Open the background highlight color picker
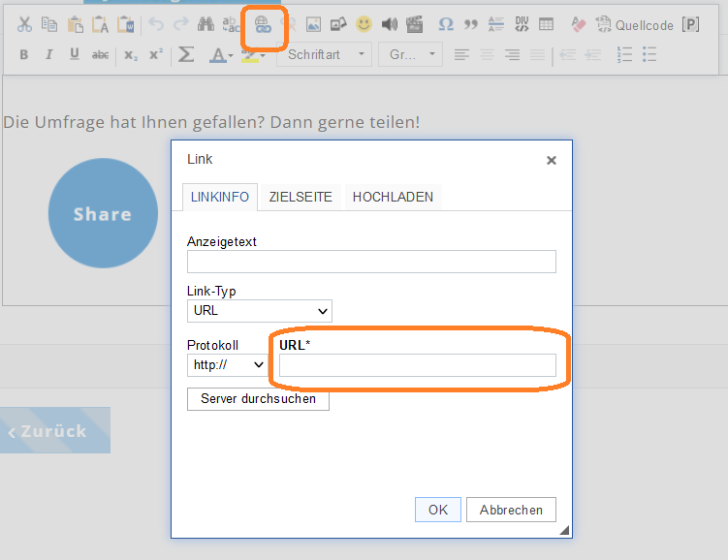 tap(253, 56)
